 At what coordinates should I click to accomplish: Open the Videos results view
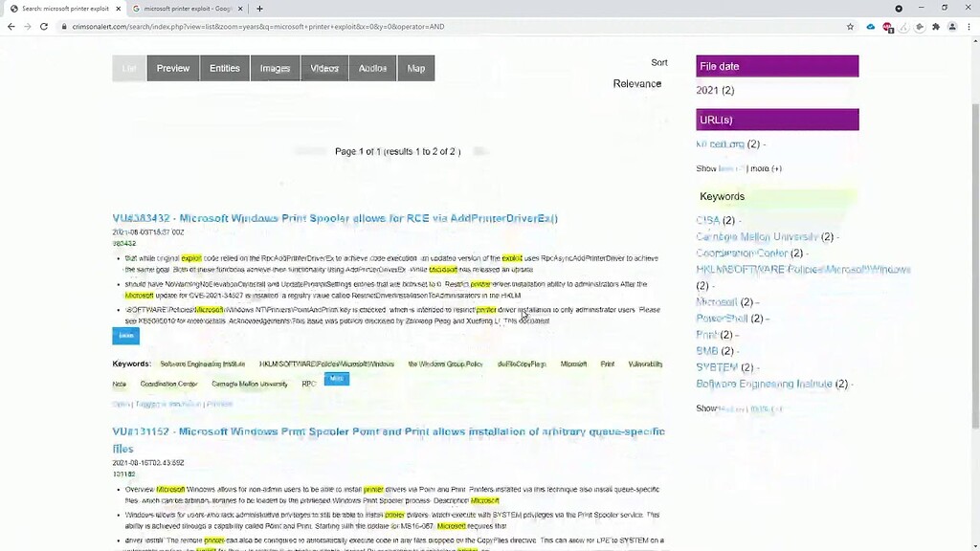(x=323, y=68)
